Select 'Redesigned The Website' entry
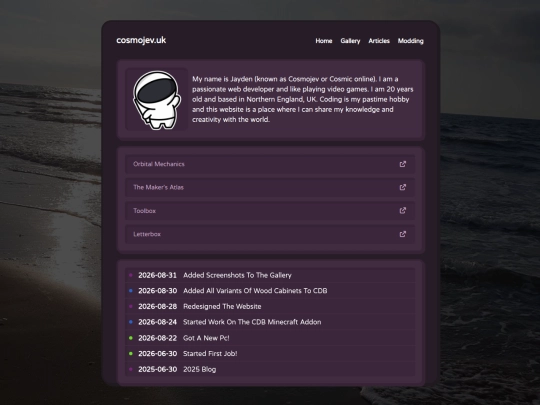 click(x=222, y=307)
